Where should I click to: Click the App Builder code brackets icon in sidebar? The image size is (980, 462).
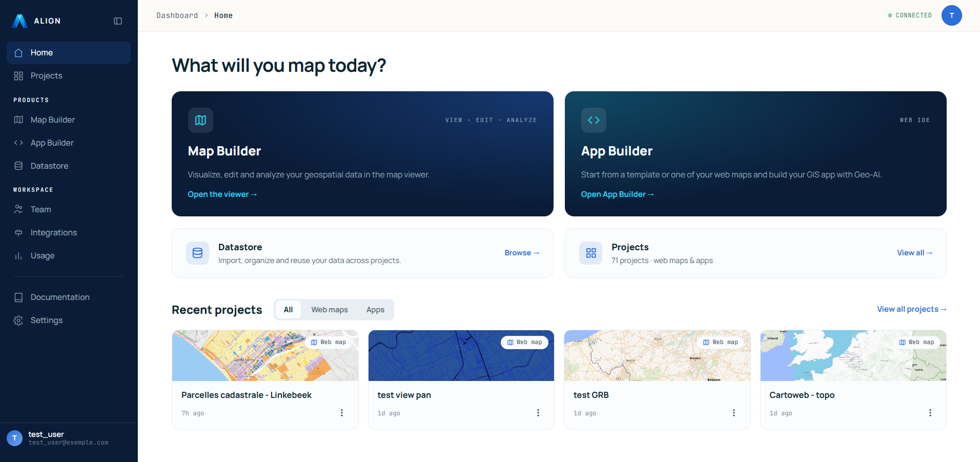point(18,143)
